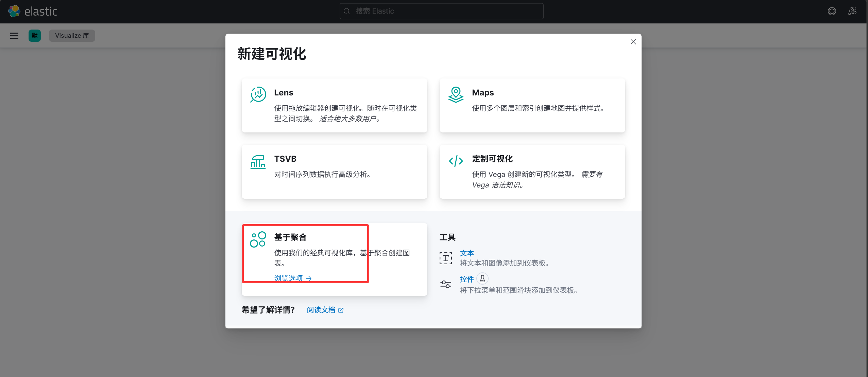Click the 希望了解详情? text
This screenshot has width=868, height=377.
point(268,310)
